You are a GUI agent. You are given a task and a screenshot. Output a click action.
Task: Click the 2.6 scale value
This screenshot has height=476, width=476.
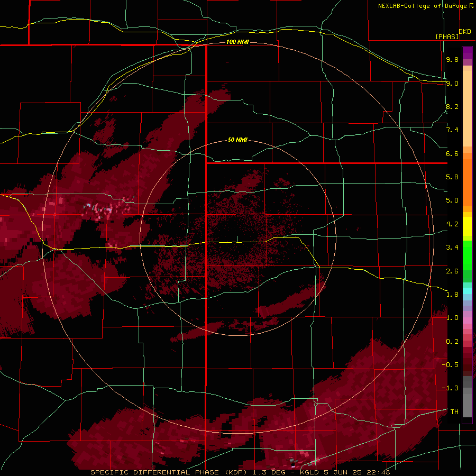coord(452,271)
